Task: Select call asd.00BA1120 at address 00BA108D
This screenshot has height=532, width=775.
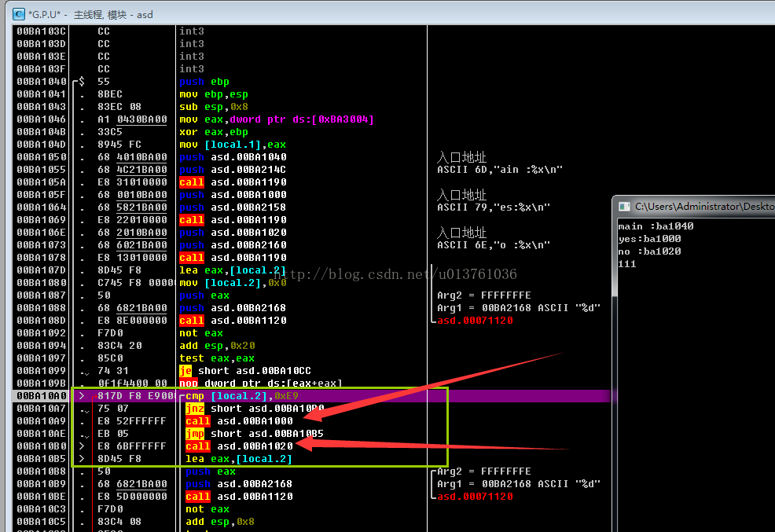Action: [233, 321]
